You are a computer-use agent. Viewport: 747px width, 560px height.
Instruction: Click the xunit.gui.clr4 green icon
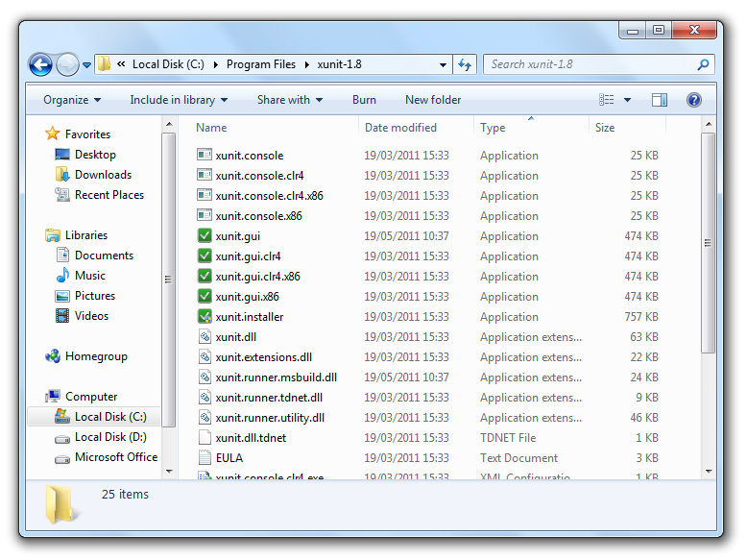[x=205, y=256]
